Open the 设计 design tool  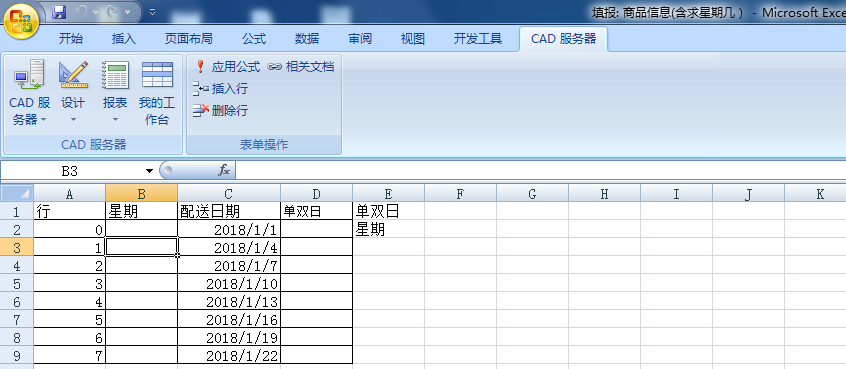coord(73,92)
